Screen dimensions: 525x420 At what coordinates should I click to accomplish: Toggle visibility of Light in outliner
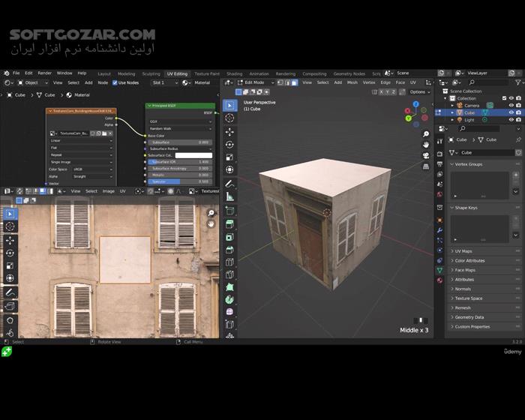(x=511, y=120)
